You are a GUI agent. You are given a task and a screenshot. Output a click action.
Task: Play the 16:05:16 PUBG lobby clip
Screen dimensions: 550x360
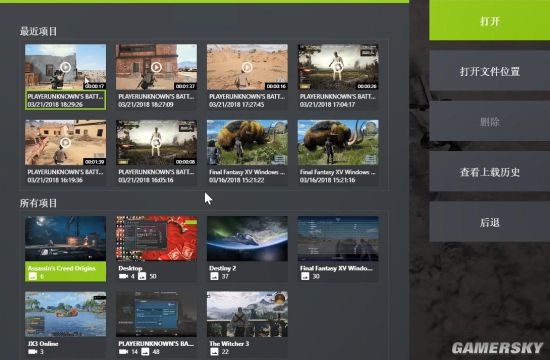click(156, 142)
